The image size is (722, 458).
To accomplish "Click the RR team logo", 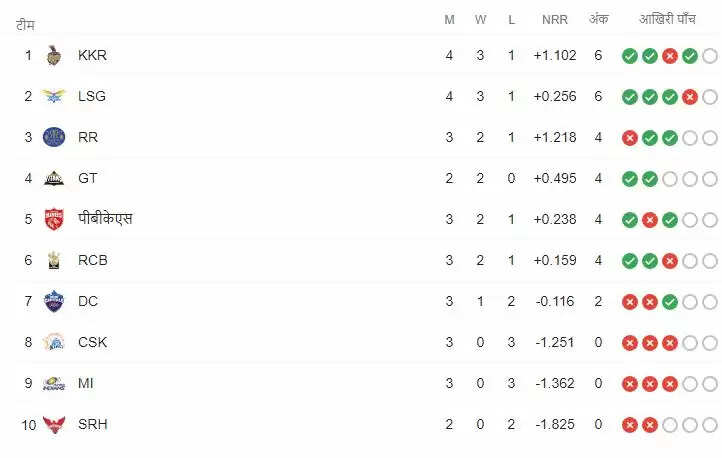I will tap(53, 138).
